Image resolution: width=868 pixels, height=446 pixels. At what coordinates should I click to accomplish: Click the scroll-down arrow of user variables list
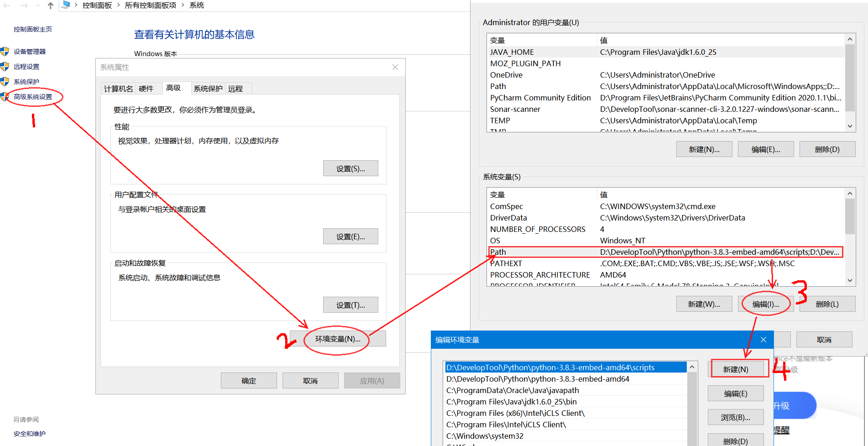tap(850, 126)
